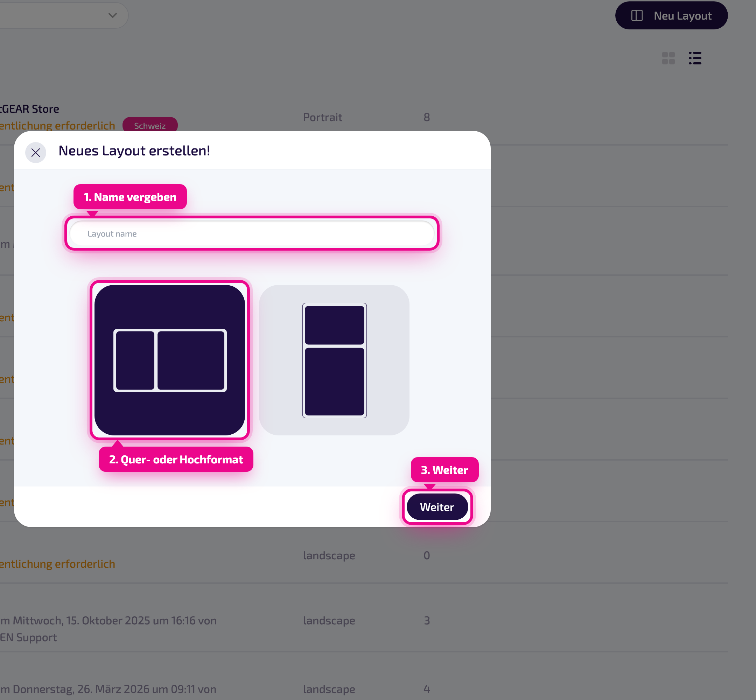Image resolution: width=756 pixels, height=700 pixels.
Task: Select the landscape format layout tile
Action: point(170,360)
